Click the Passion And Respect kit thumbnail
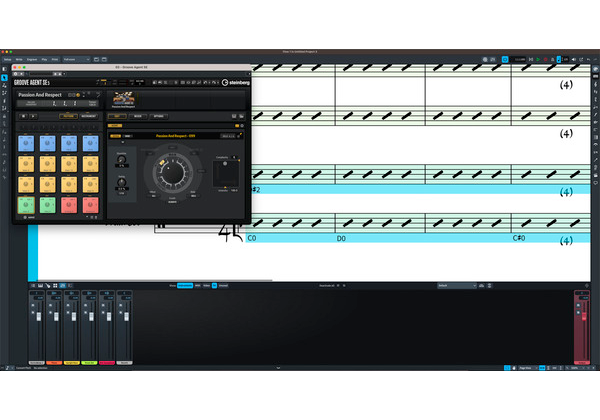The width and height of the screenshot is (600, 420). (123, 99)
